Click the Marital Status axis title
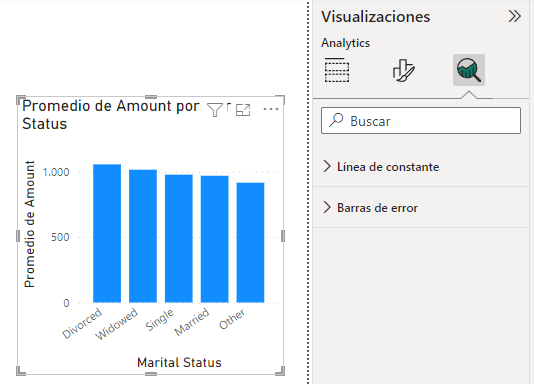The width and height of the screenshot is (534, 384). point(179,363)
